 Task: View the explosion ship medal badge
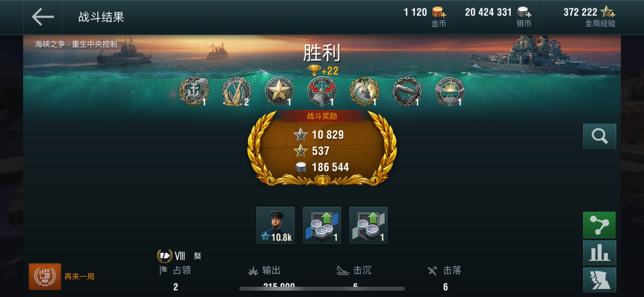point(450,92)
